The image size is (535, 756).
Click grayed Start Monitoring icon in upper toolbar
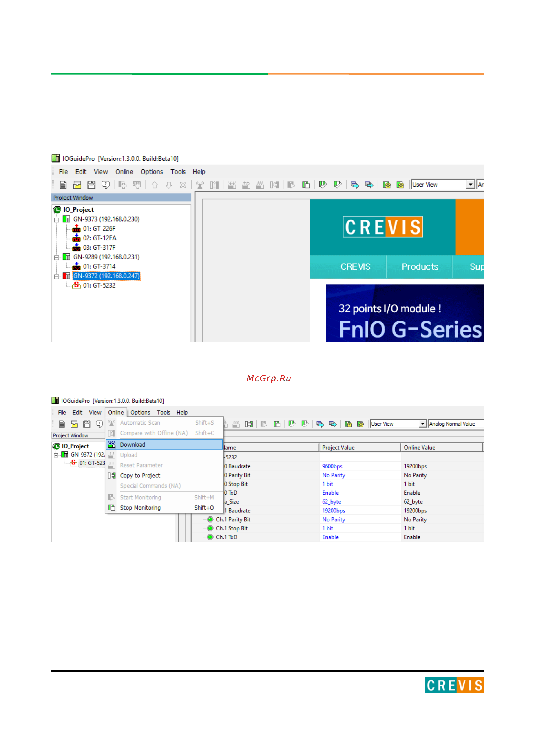(291, 185)
